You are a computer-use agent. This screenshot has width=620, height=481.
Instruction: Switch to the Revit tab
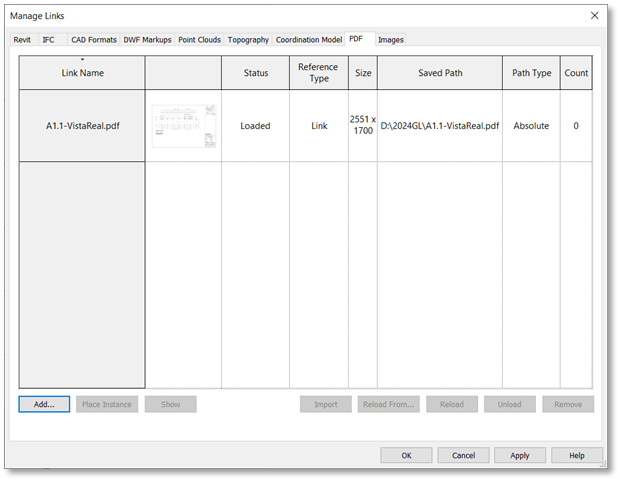(22, 40)
